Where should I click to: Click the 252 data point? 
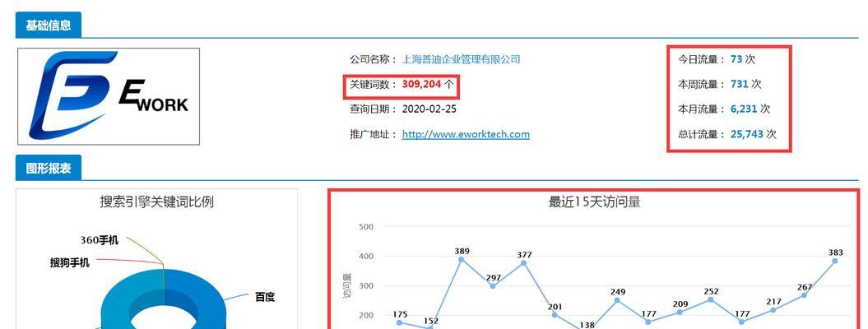pyautogui.click(x=711, y=299)
